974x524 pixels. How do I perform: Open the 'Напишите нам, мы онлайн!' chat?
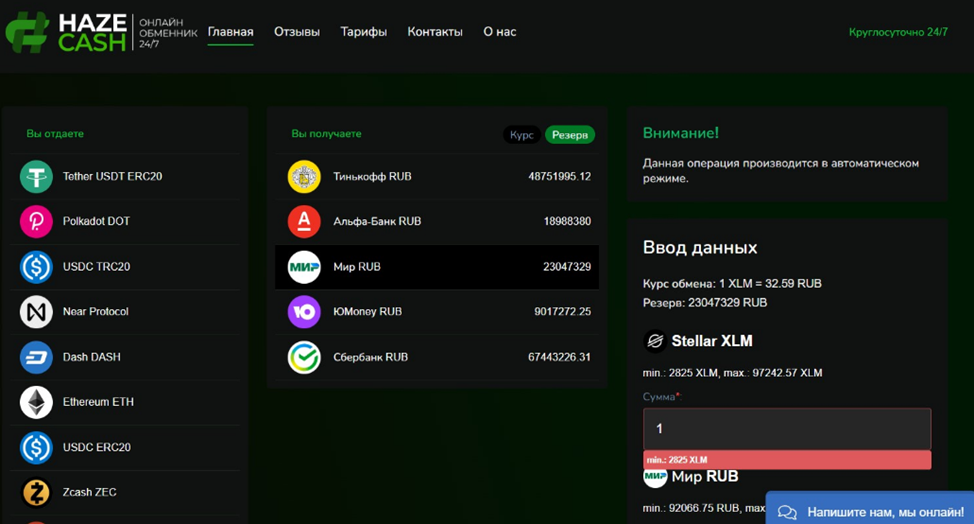click(x=870, y=509)
